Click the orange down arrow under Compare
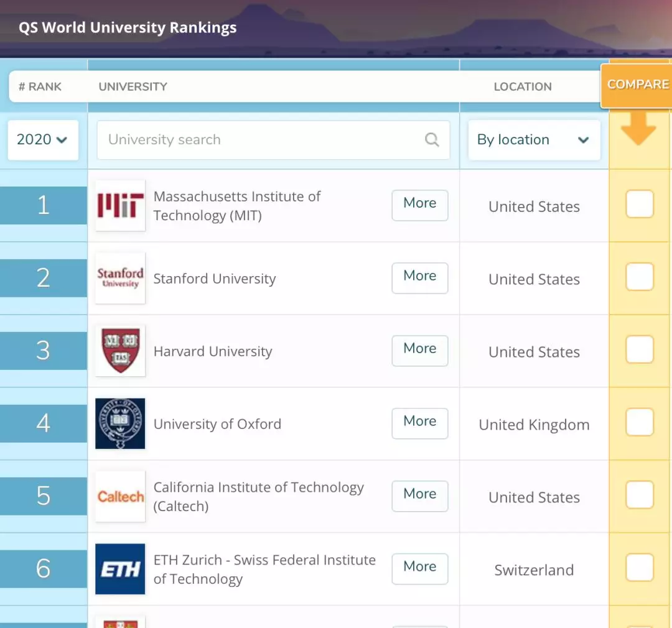This screenshot has width=672, height=628. pyautogui.click(x=638, y=129)
